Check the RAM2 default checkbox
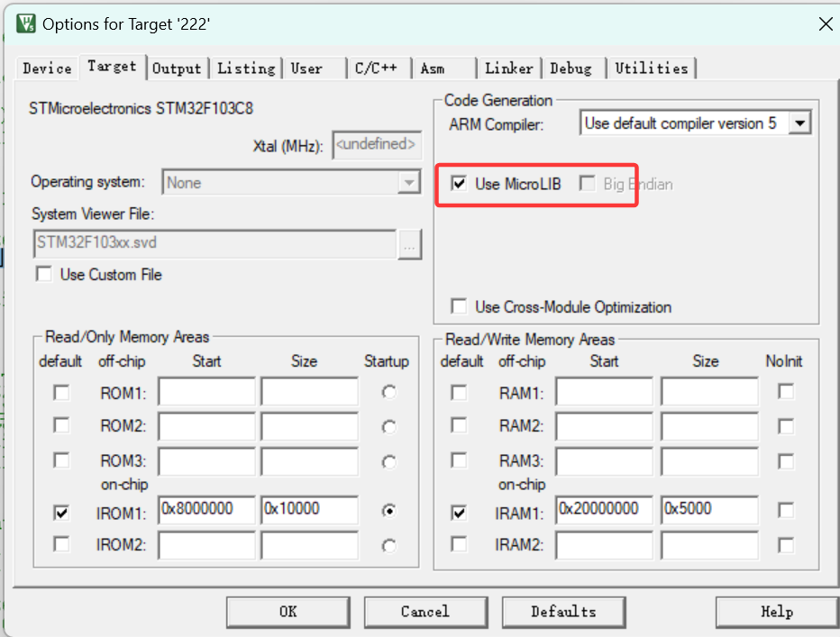The width and height of the screenshot is (840, 637). click(x=459, y=425)
